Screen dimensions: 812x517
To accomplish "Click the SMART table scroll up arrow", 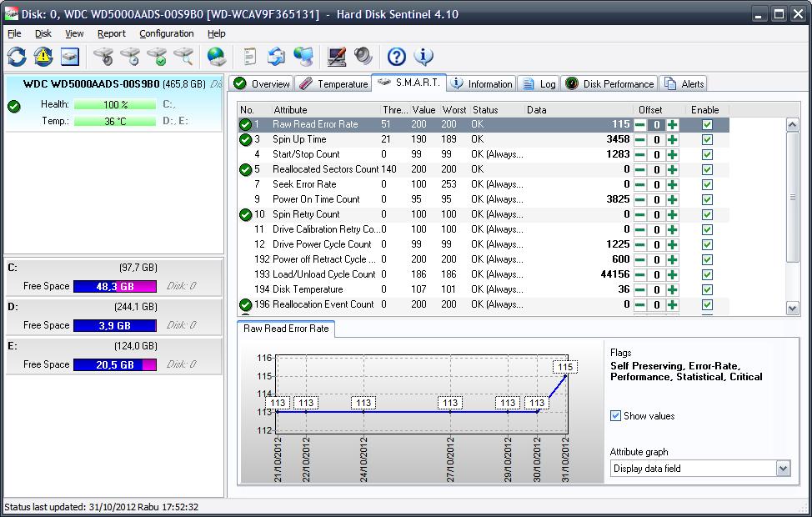I will click(792, 124).
